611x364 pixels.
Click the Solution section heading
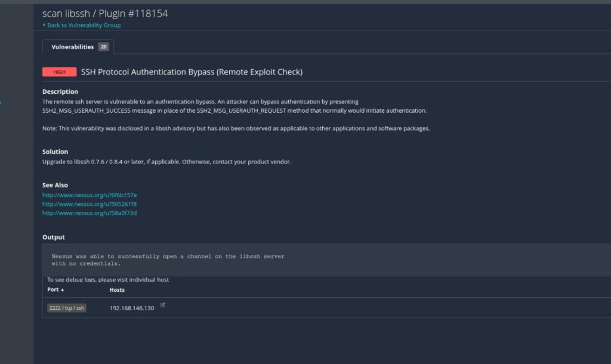pyautogui.click(x=55, y=152)
